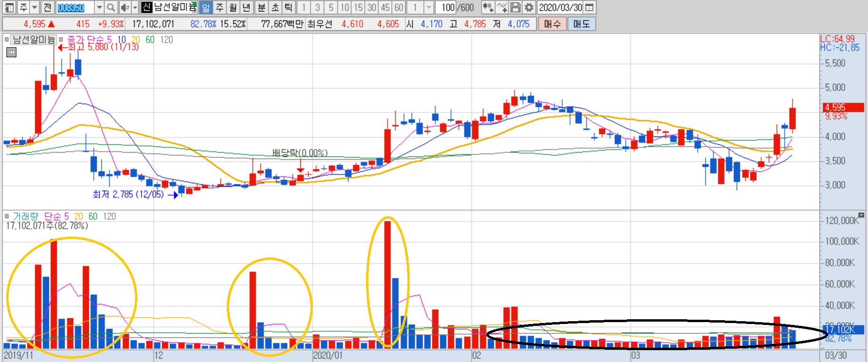Switch to the 초 second chart
868x362 pixels.
[x=275, y=7]
